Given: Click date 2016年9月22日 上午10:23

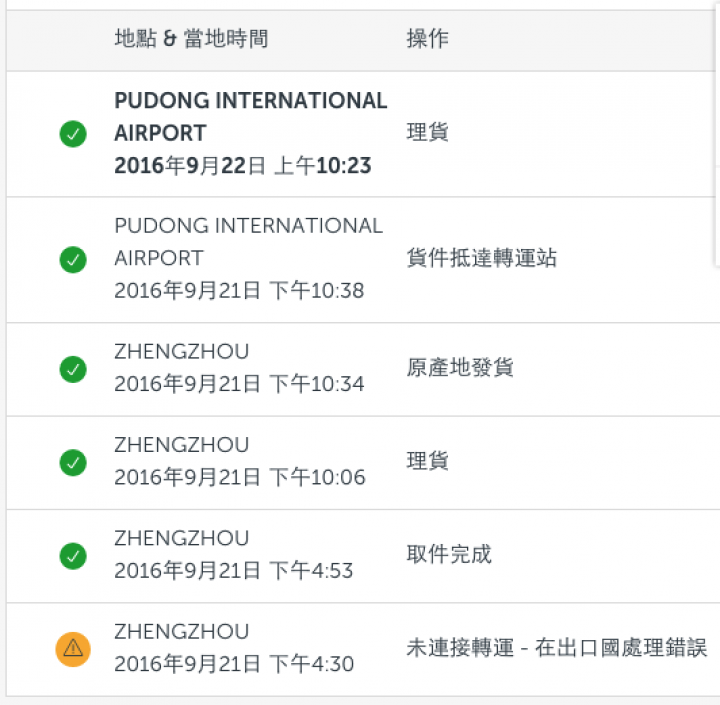Looking at the screenshot, I should pyautogui.click(x=242, y=166).
